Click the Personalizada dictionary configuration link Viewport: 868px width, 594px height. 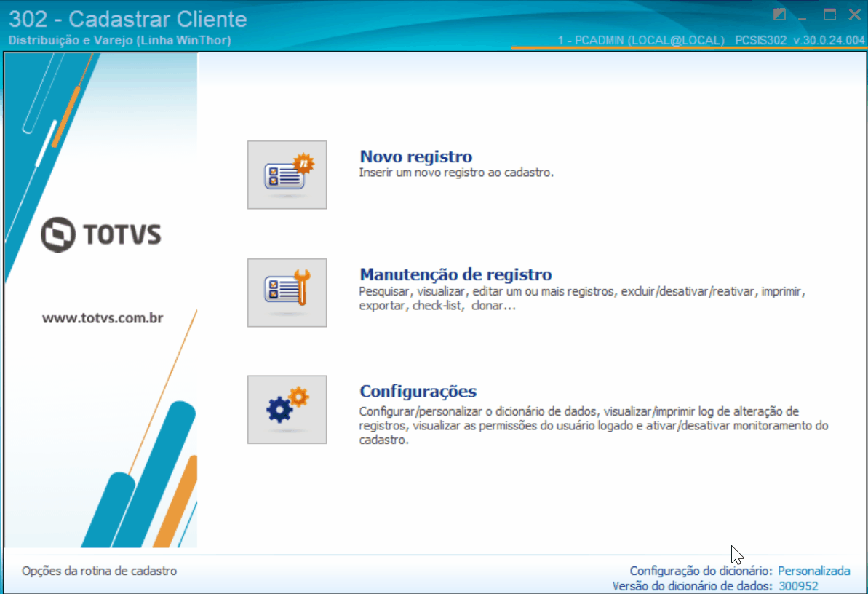tap(813, 571)
